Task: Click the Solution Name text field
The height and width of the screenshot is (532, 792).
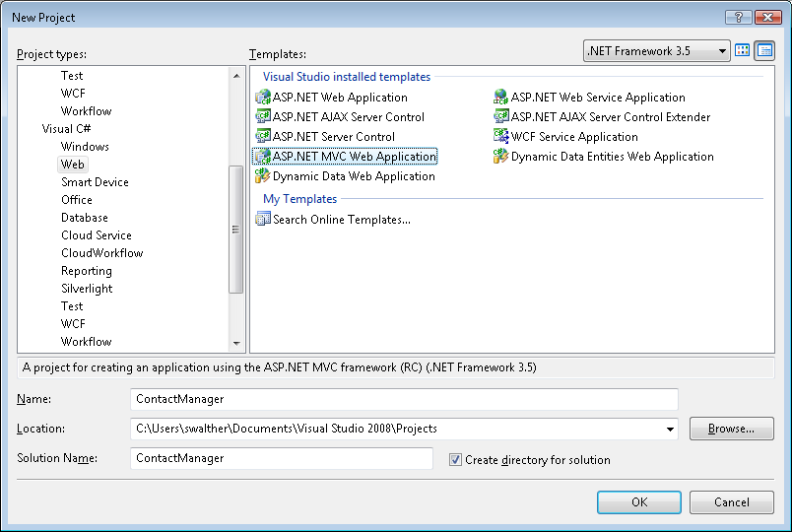Action: (282, 458)
